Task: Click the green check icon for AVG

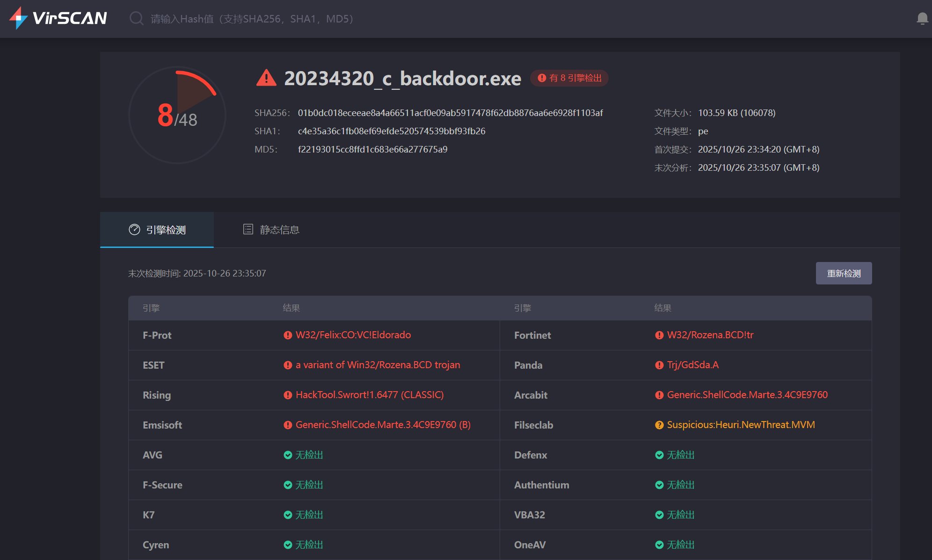Action: coord(288,455)
